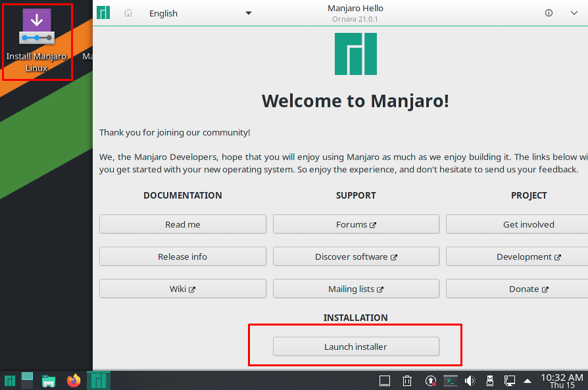Open the Forums link
Screen dimensions: 588x390
[355, 224]
